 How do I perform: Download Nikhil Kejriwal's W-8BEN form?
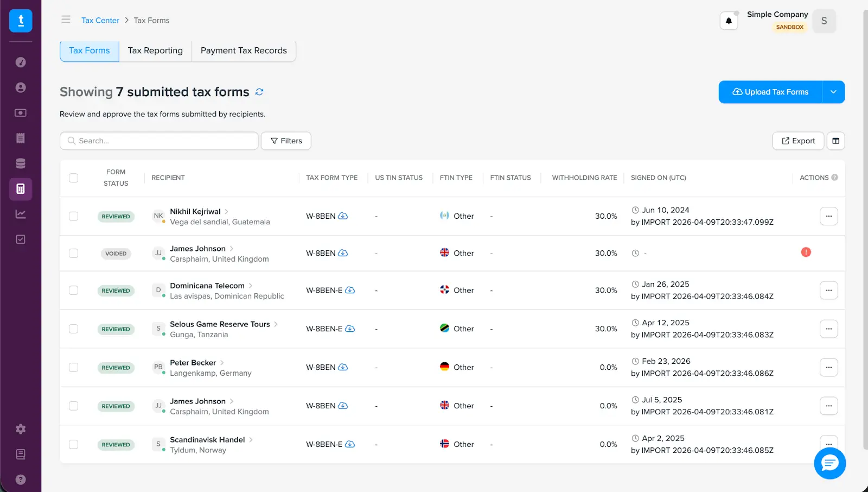tap(343, 216)
